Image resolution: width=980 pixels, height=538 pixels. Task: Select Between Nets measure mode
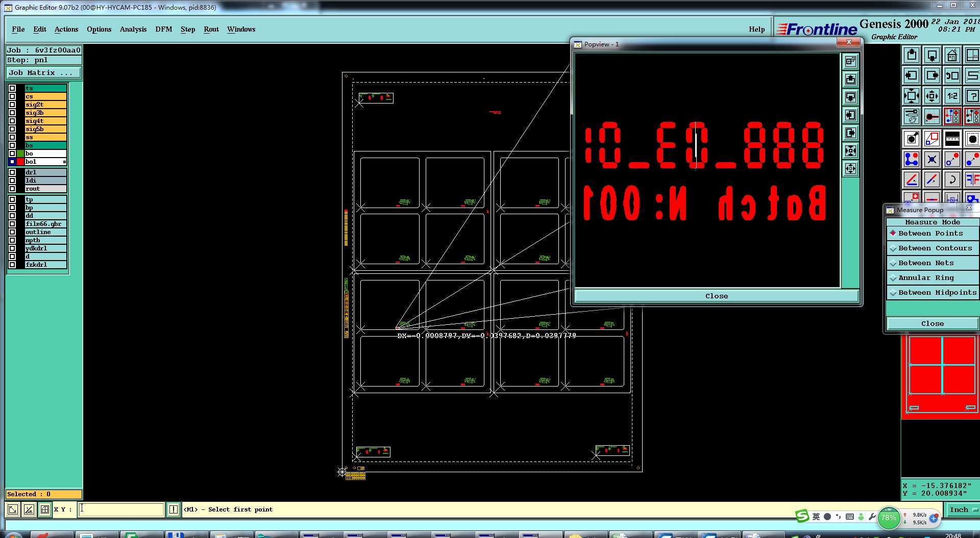pos(933,263)
